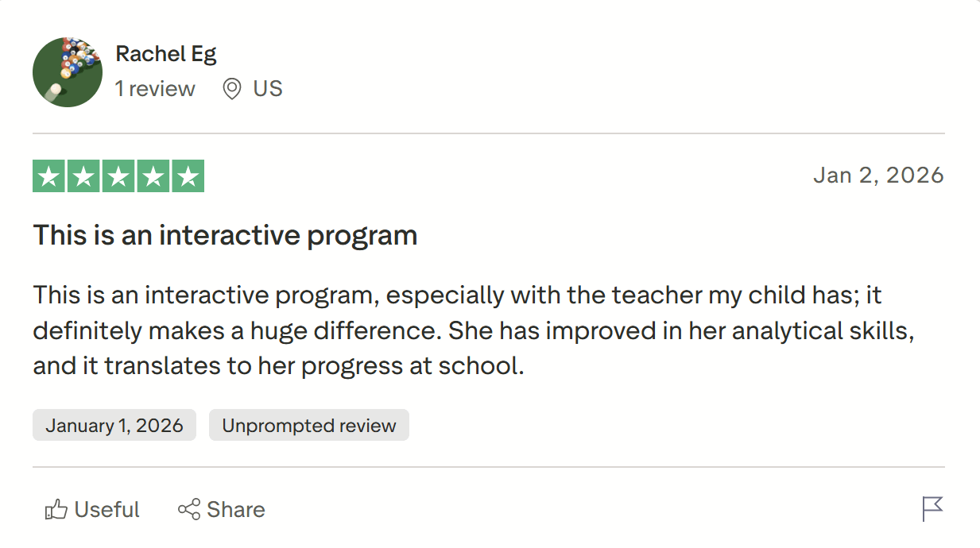Click the Jan 2, 2026 posting date

(879, 175)
